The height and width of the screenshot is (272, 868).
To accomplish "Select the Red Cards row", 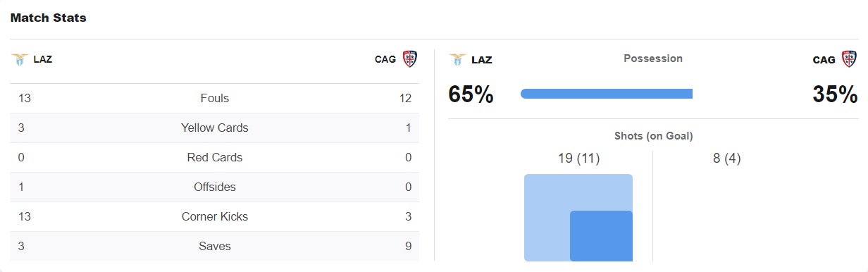I will click(x=215, y=158).
